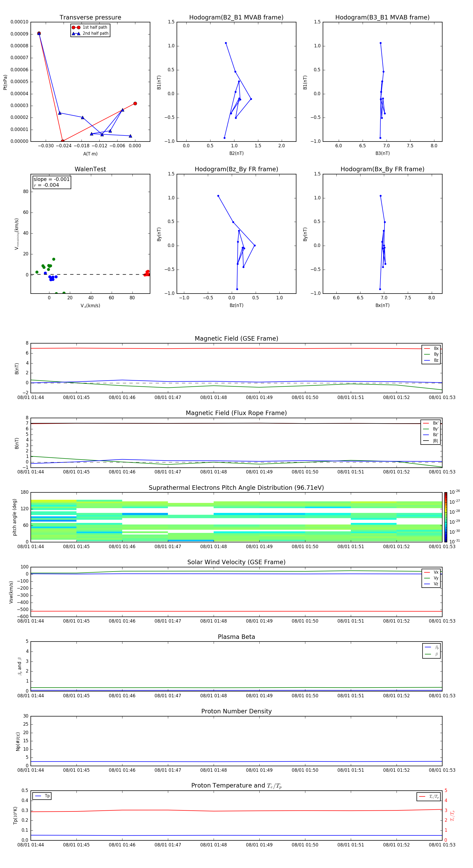Select Bz' in the Flux Rope Frame legend
Viewport: 473px width, 868px height.
coord(431,435)
